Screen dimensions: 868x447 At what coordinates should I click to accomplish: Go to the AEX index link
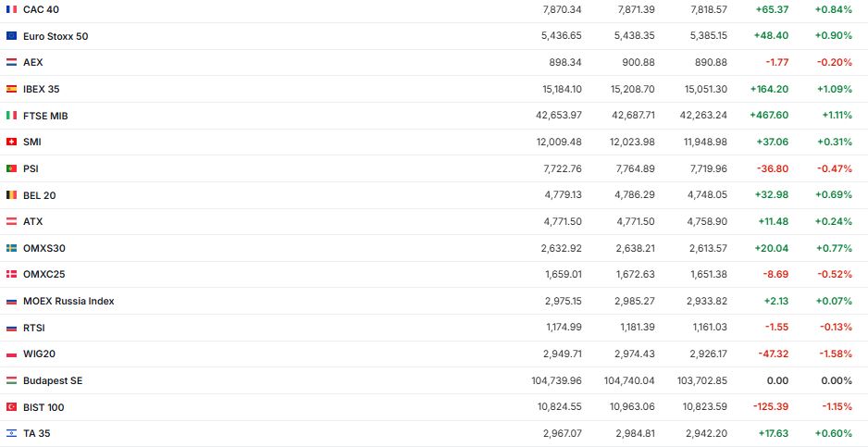[33, 62]
